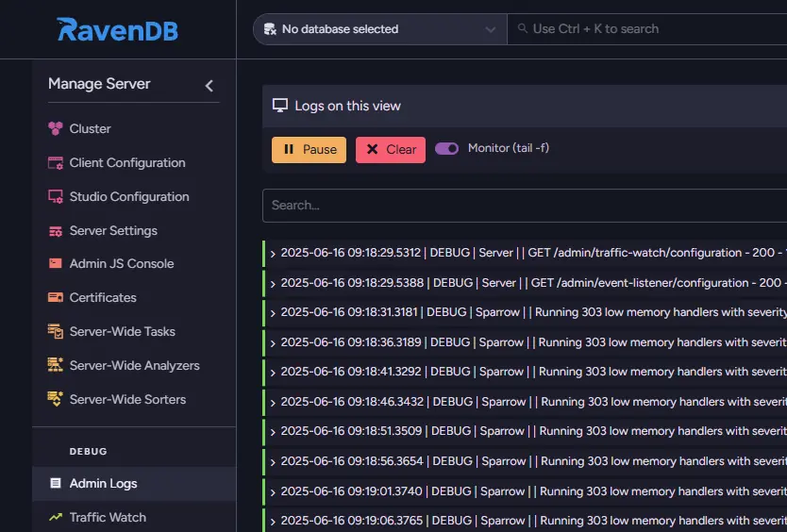The image size is (787, 532).
Task: Expand log entry at 09:18:56.3654
Action: tap(273, 462)
